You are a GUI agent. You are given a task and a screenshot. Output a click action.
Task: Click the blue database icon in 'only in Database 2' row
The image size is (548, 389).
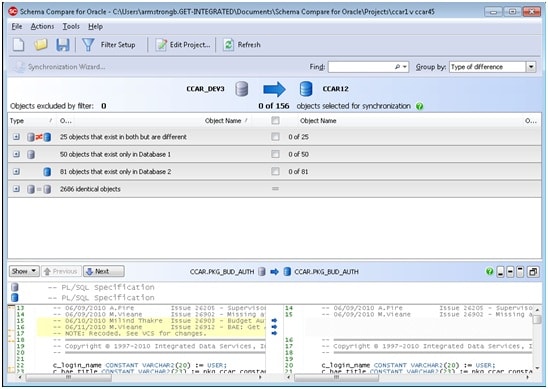click(47, 172)
